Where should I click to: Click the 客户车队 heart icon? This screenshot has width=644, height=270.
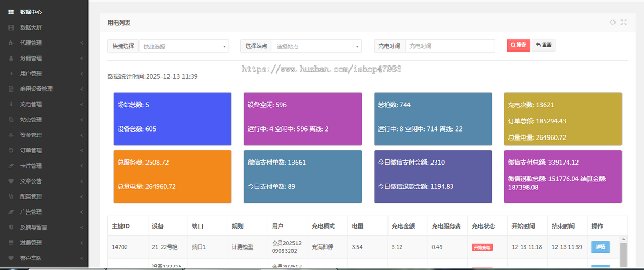click(x=11, y=258)
